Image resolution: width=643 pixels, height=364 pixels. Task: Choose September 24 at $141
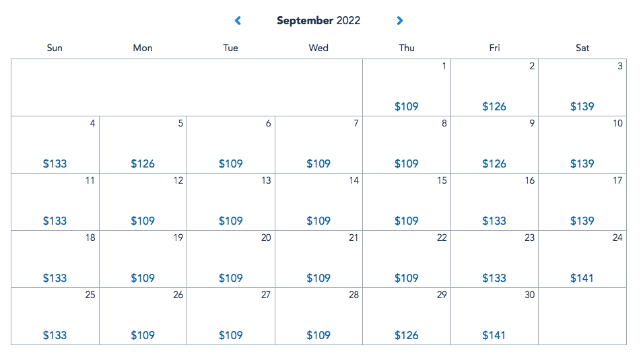[x=582, y=259]
